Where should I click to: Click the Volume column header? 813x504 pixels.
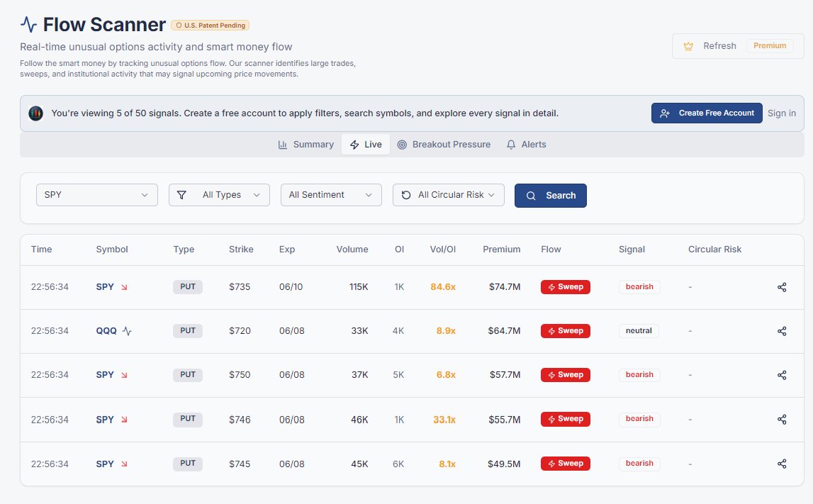click(352, 250)
